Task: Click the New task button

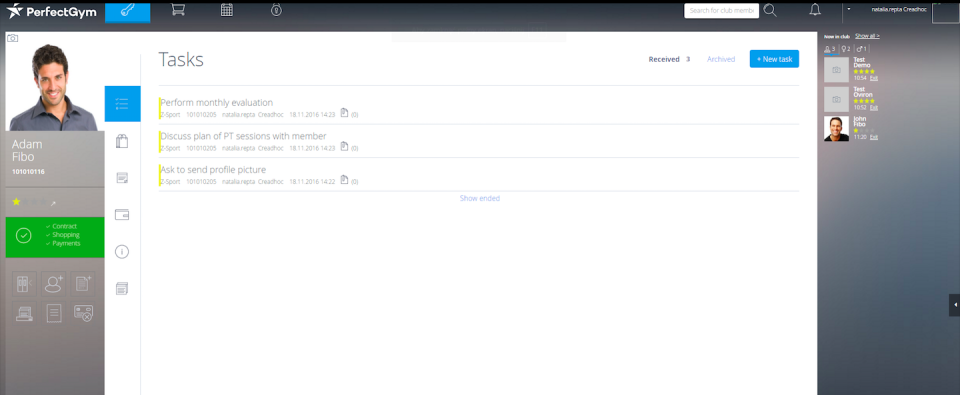Action: (x=774, y=59)
